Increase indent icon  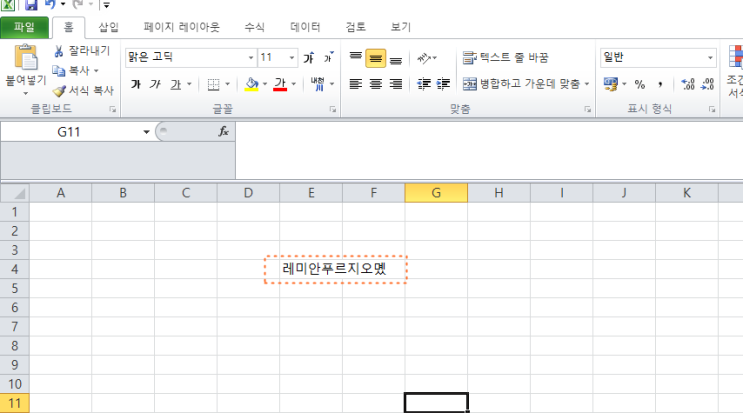443,84
